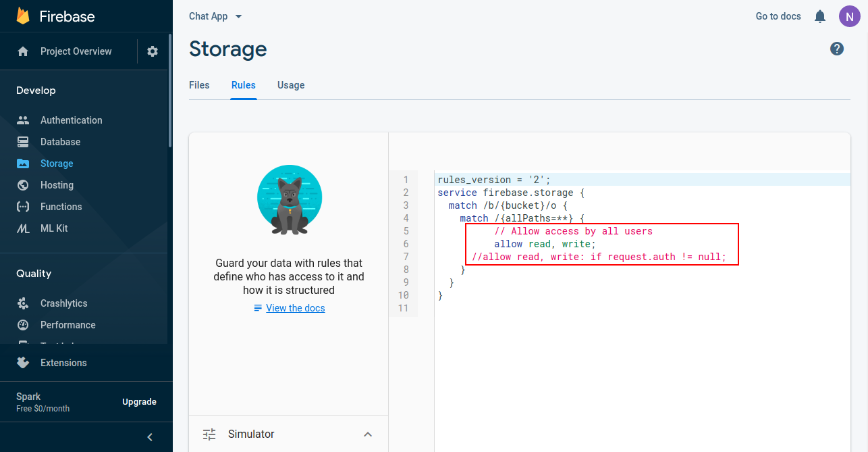Screen dimensions: 868x452
Task: Click the Spark plan label
Action: click(x=28, y=397)
